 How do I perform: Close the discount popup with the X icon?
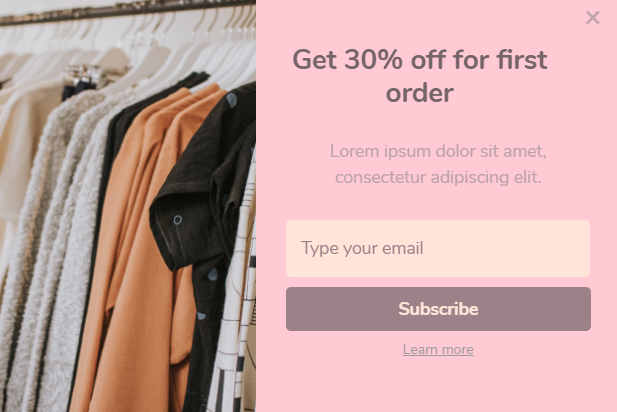tap(592, 18)
